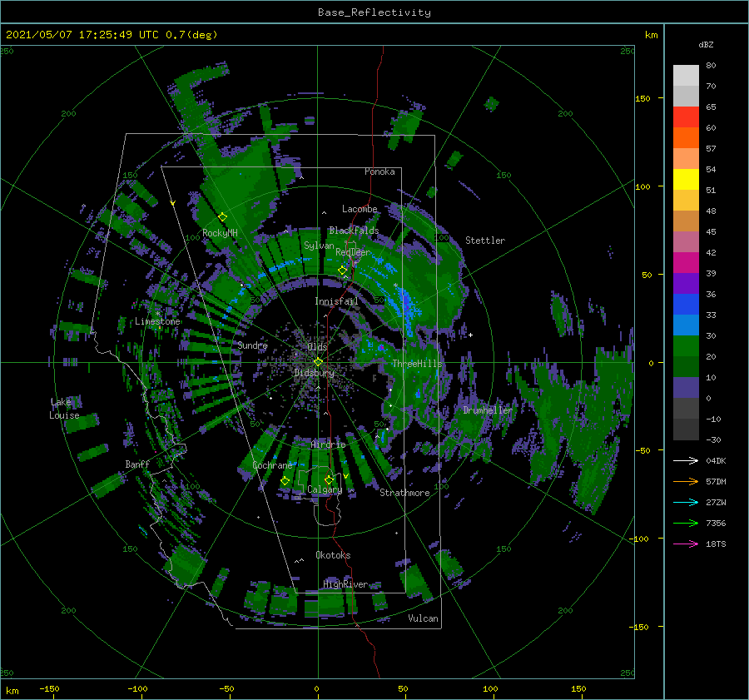Click the slate purple swatch below dark green

[x=686, y=388]
